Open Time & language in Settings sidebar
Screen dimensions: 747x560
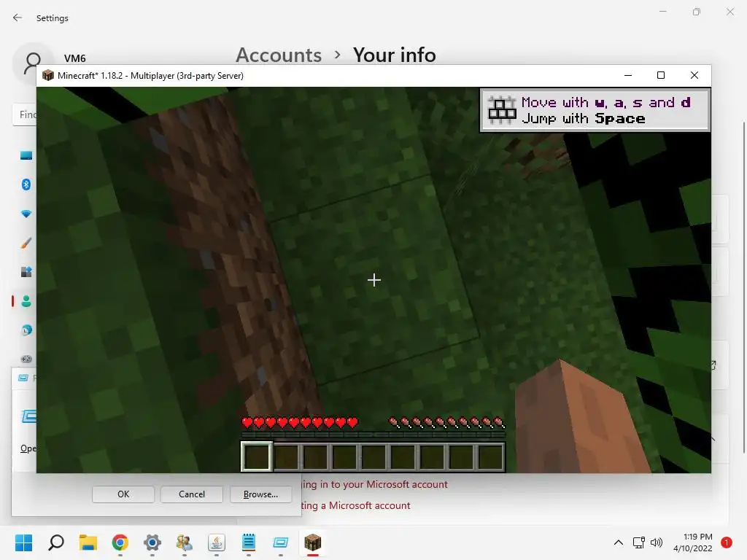26,330
